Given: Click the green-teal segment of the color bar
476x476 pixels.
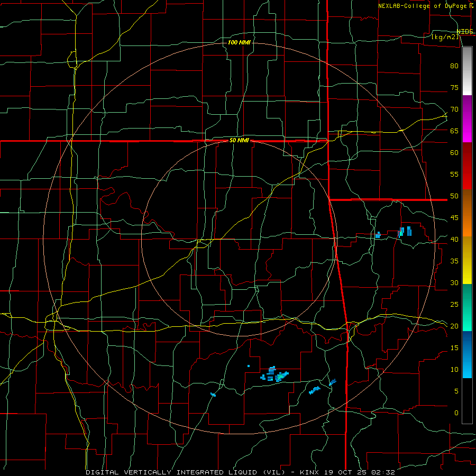Looking at the screenshot, I should click(467, 307).
